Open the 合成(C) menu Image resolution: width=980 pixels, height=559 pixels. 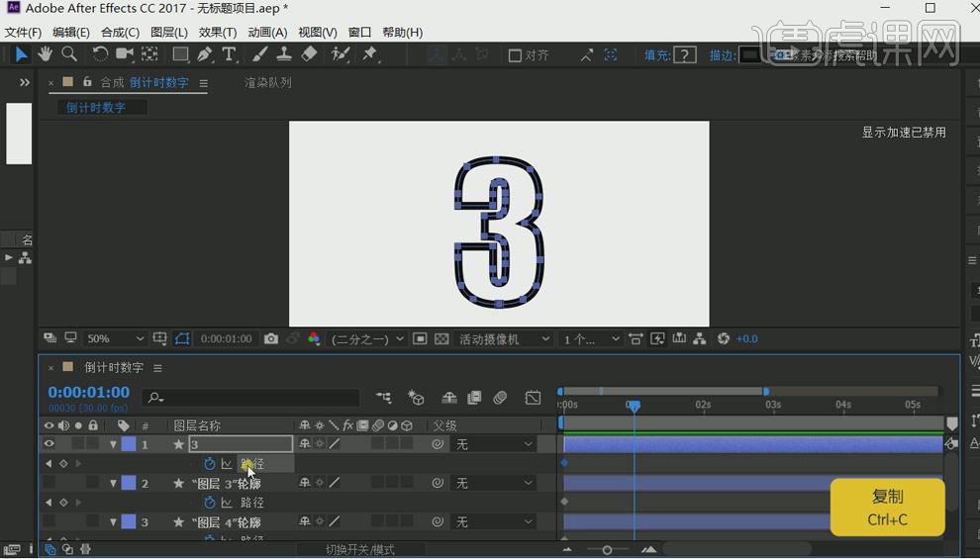coord(120,33)
